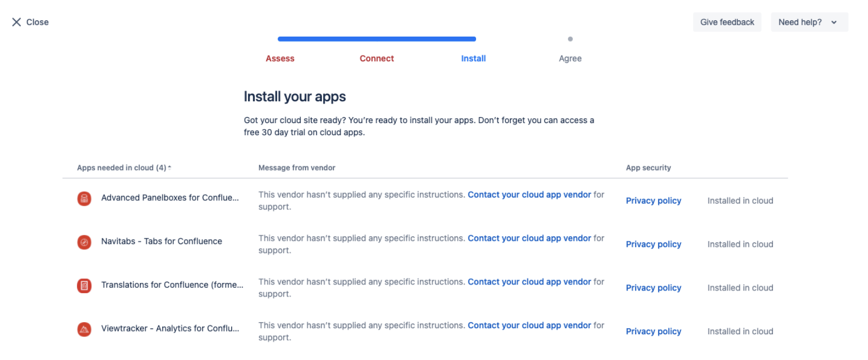Image resolution: width=868 pixels, height=360 pixels.
Task: Open Privacy policy for Advanced Panelboxes
Action: (653, 201)
